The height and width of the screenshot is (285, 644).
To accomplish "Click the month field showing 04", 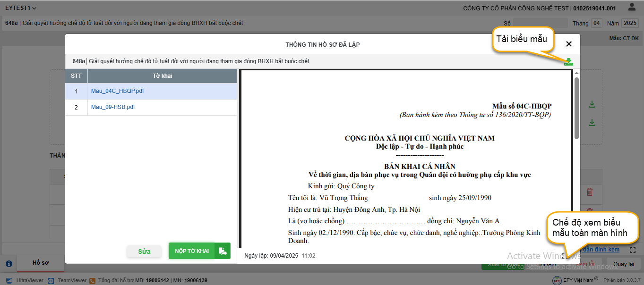I will coord(597,23).
